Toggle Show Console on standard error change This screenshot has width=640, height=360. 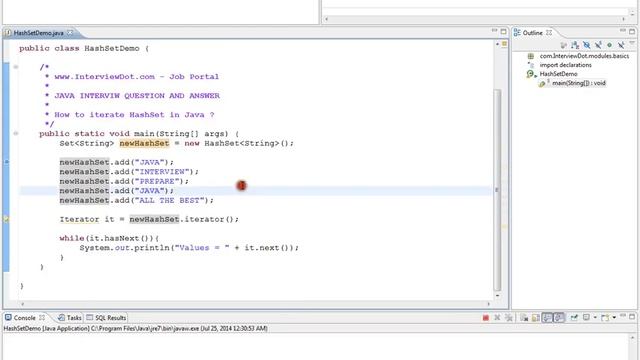pyautogui.click(x=559, y=318)
